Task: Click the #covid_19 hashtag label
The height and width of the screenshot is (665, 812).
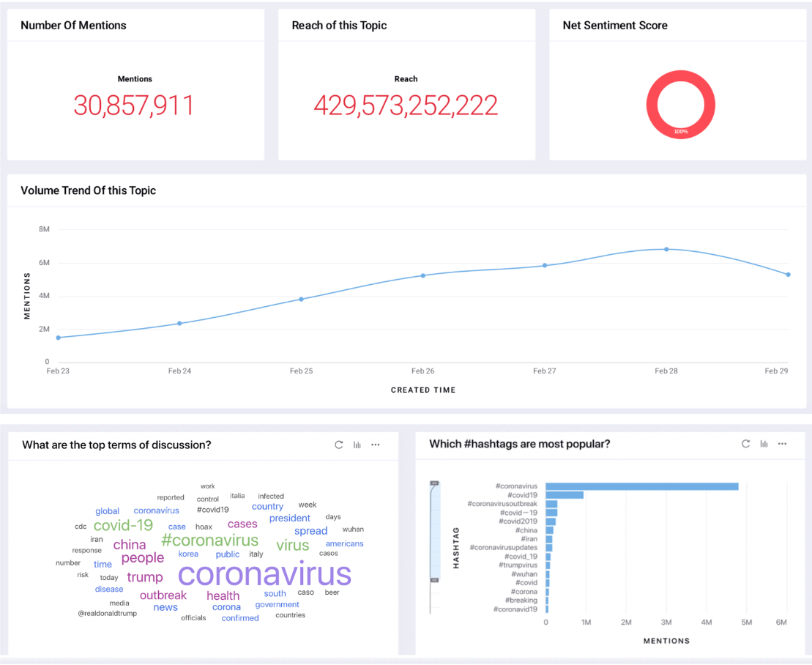Action: click(521, 556)
